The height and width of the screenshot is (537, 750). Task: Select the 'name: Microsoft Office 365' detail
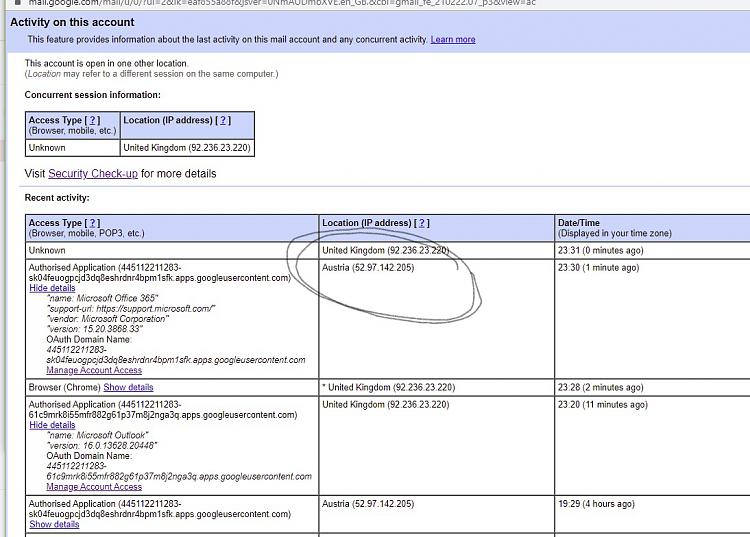tap(102, 298)
